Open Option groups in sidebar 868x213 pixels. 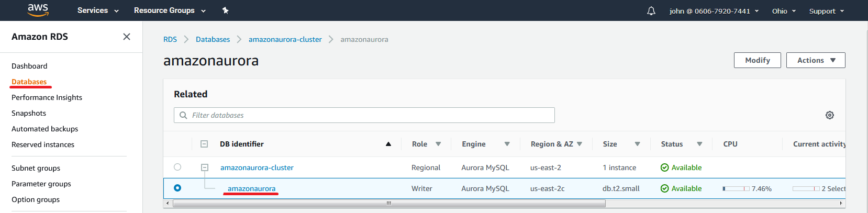36,199
